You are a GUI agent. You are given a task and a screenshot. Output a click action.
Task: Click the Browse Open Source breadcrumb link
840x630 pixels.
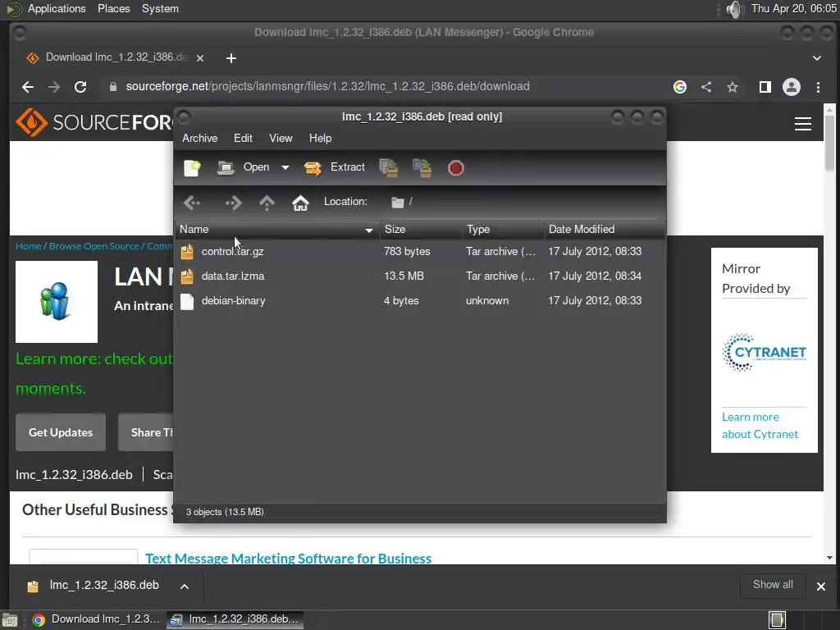tap(94, 246)
